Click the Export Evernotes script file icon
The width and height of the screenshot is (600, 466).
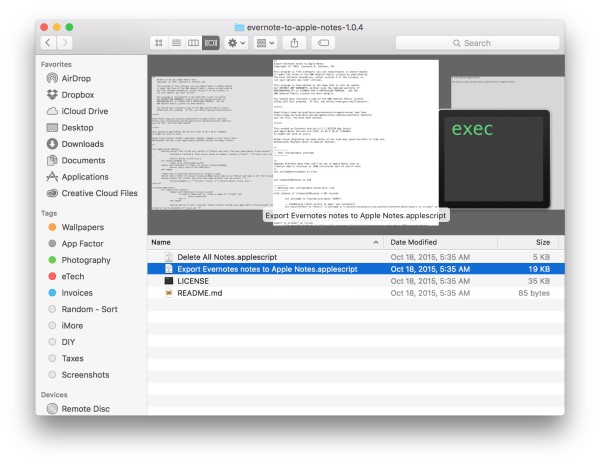[169, 269]
